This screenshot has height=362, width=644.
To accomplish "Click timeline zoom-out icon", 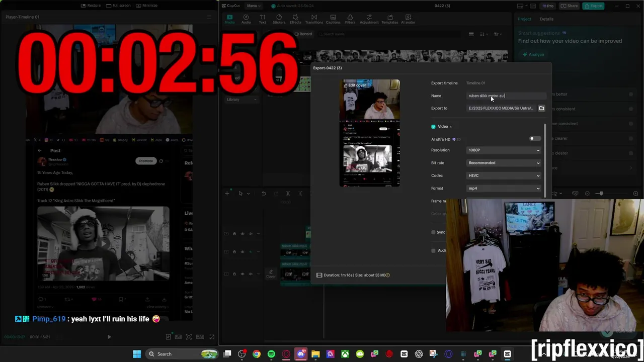I will (x=587, y=194).
